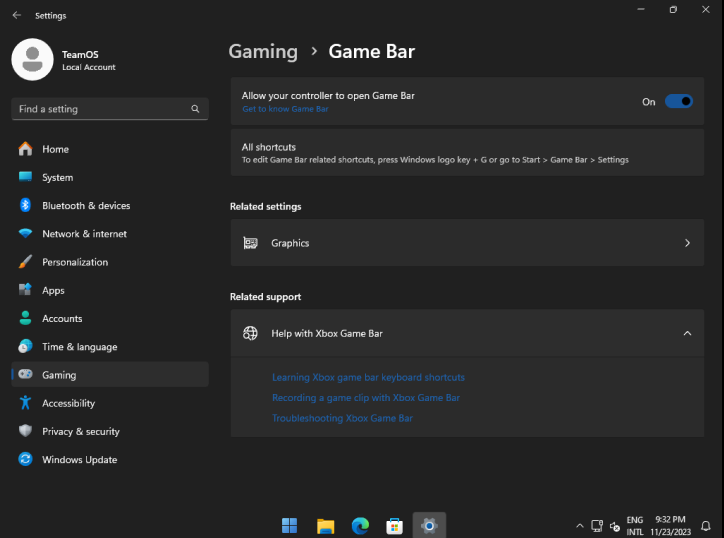The image size is (724, 538).
Task: Click the Bluetooth icon in sidebar
Action: 25,205
